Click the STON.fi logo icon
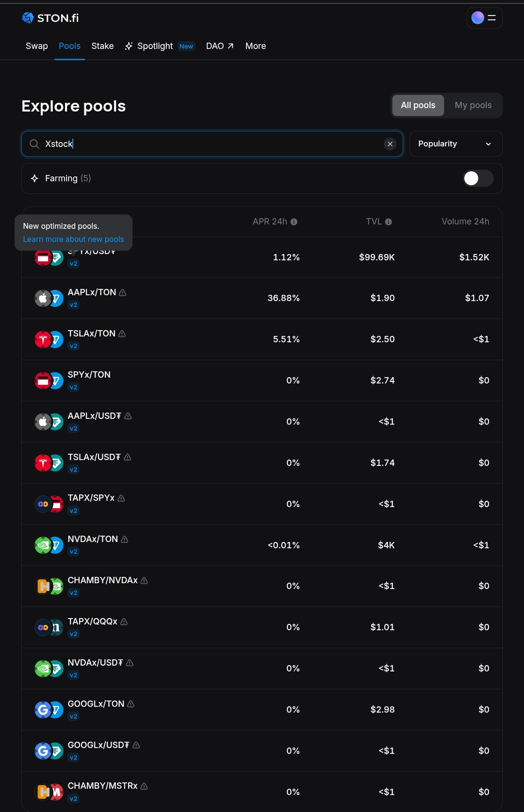This screenshot has height=812, width=524. pyautogui.click(x=28, y=18)
